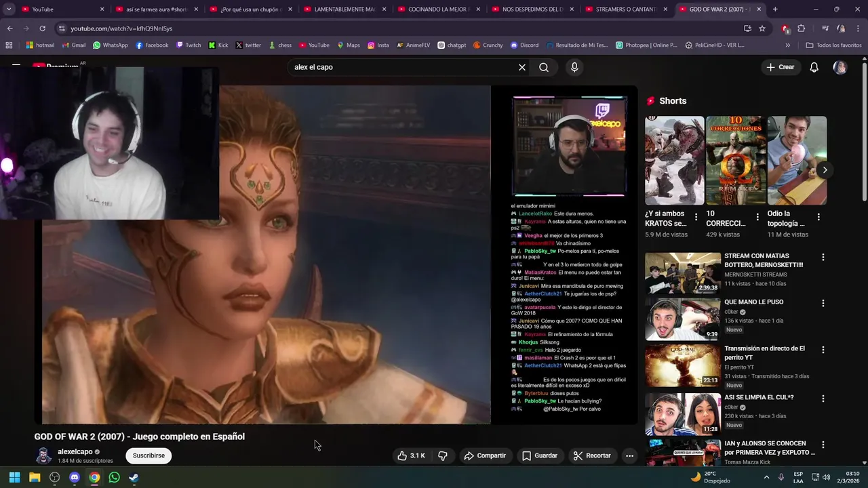Click the search magnifier button
The width and height of the screenshot is (868, 488).
tap(544, 67)
